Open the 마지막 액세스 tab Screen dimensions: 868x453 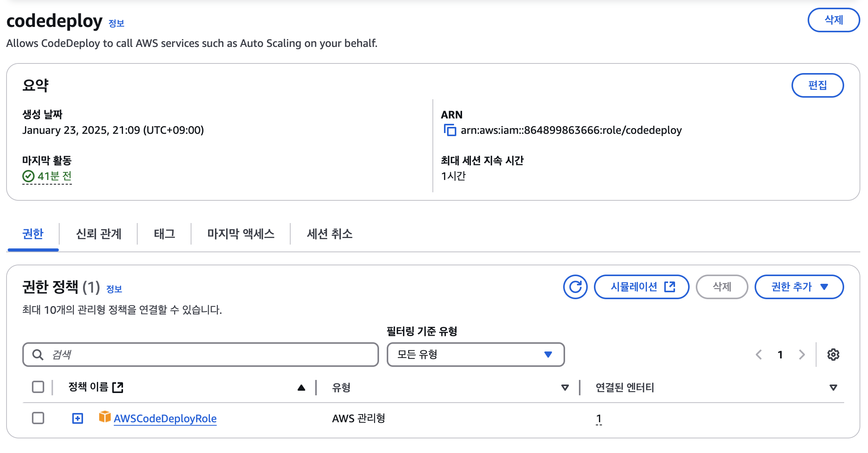241,234
